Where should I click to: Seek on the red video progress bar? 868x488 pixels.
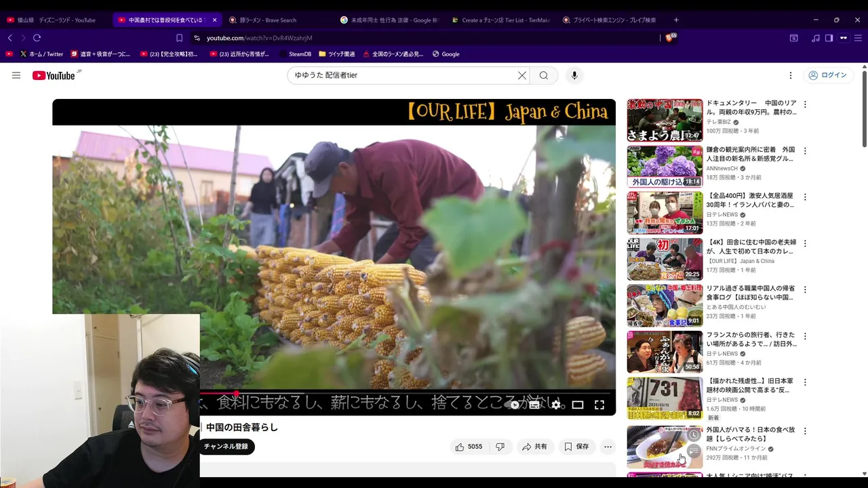[405, 392]
